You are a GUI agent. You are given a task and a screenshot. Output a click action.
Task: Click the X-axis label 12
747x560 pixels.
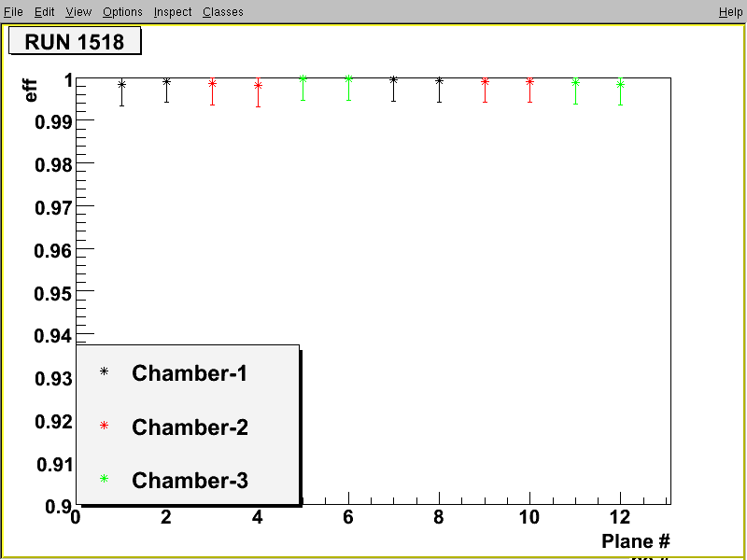pyautogui.click(x=620, y=517)
